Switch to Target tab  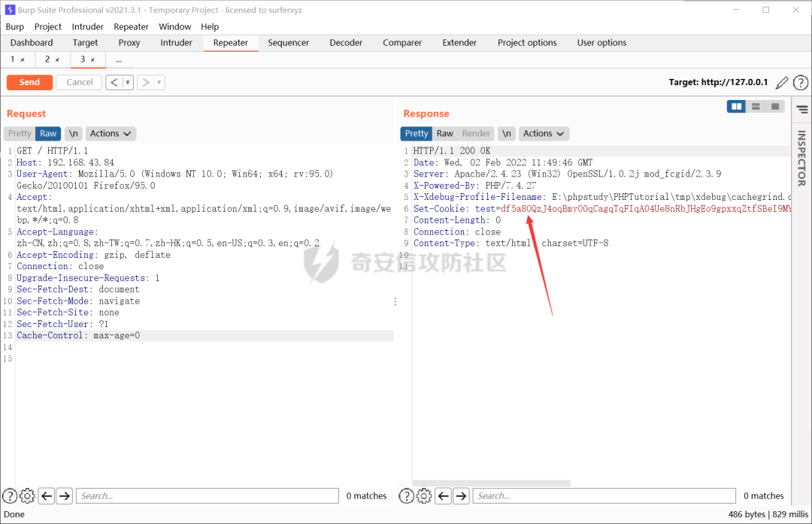pyautogui.click(x=85, y=42)
